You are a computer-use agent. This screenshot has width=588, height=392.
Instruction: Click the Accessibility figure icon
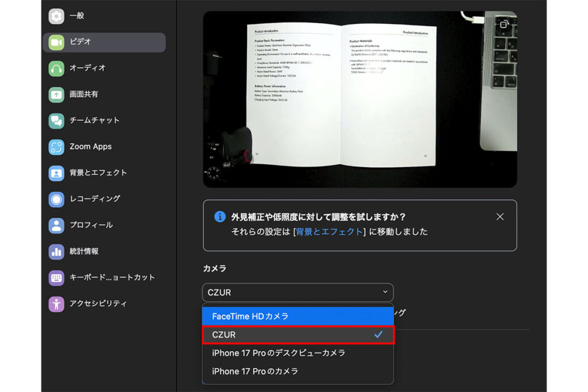click(x=56, y=304)
